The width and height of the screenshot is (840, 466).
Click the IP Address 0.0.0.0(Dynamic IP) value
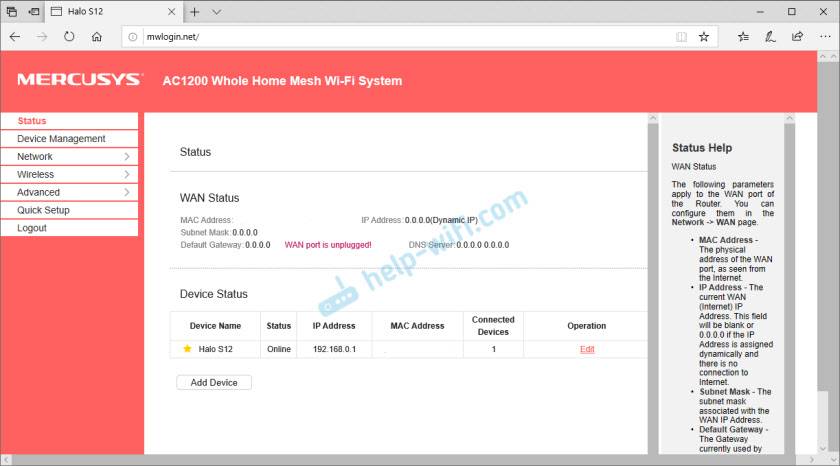click(441, 220)
